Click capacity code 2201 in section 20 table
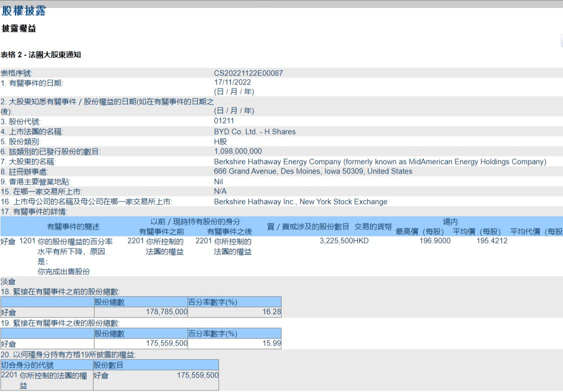 click(x=9, y=375)
